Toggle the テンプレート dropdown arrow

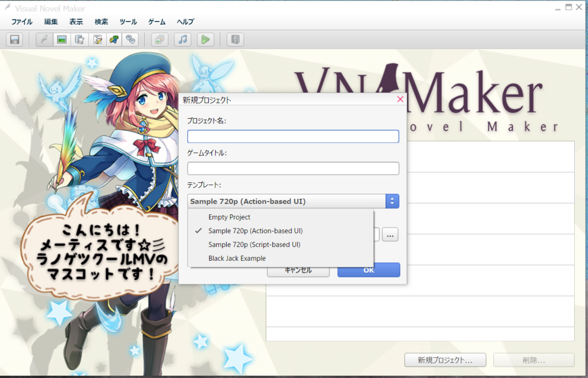392,202
